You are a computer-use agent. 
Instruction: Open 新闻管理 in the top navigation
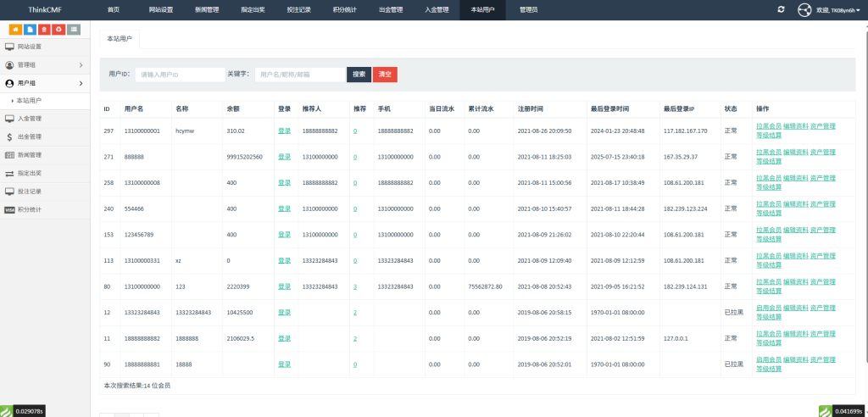[x=207, y=10]
